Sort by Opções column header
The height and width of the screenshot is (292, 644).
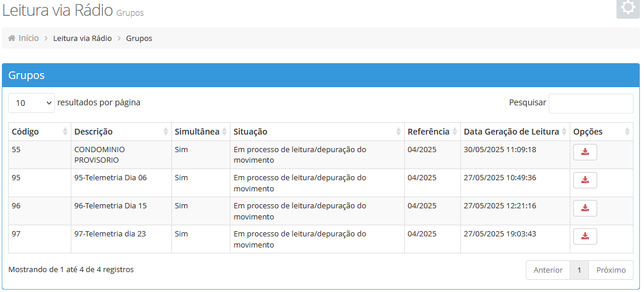coord(601,132)
